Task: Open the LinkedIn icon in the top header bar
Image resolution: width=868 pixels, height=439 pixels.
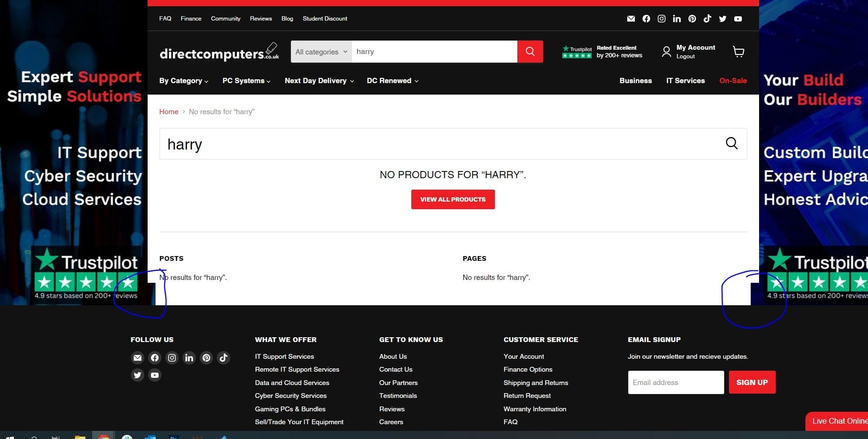Action: tap(677, 19)
